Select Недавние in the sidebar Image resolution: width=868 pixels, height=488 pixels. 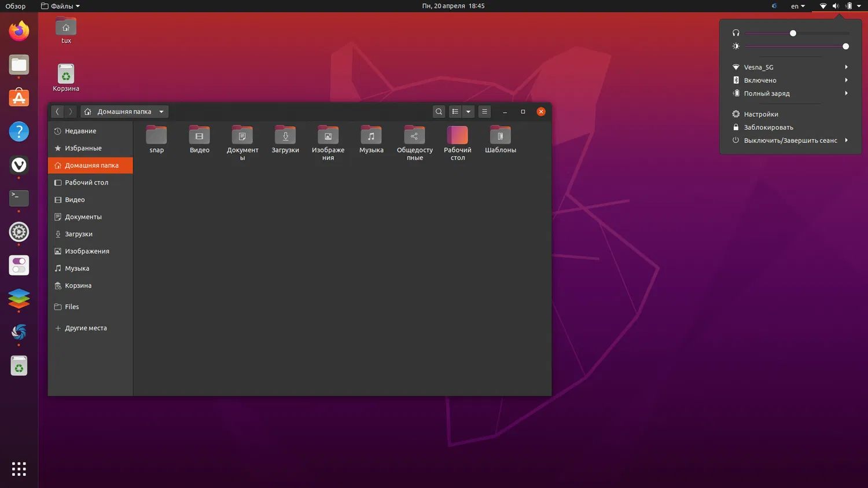click(x=80, y=131)
